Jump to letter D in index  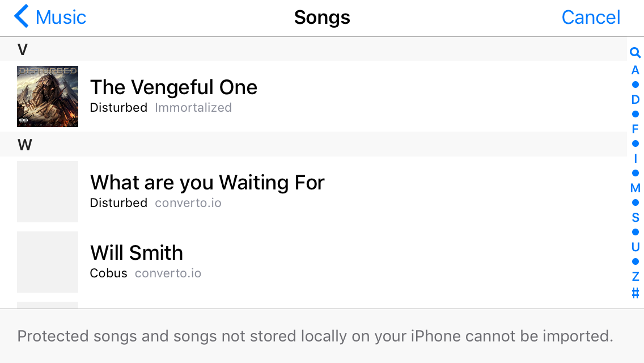coord(635,100)
